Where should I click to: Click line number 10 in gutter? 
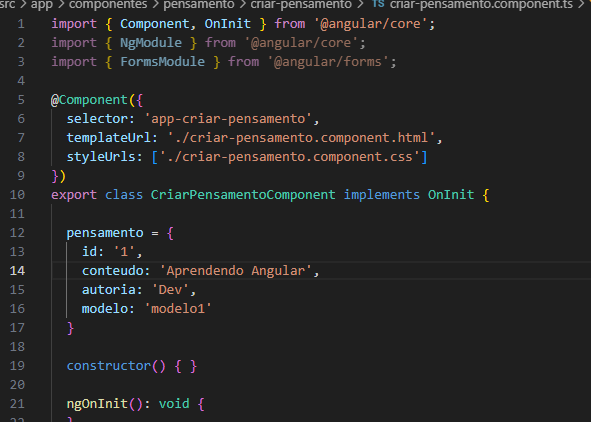[x=17, y=195]
